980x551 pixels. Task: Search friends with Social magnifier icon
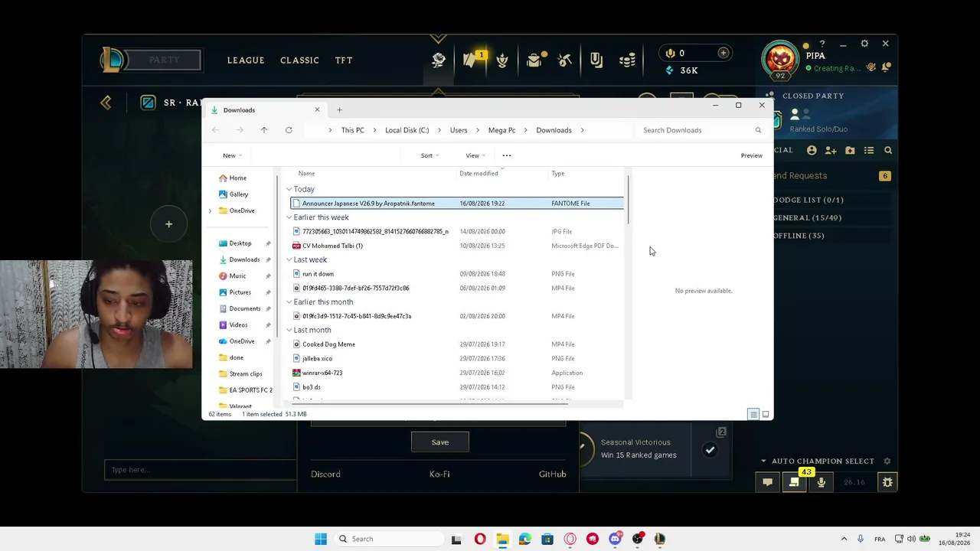point(888,151)
